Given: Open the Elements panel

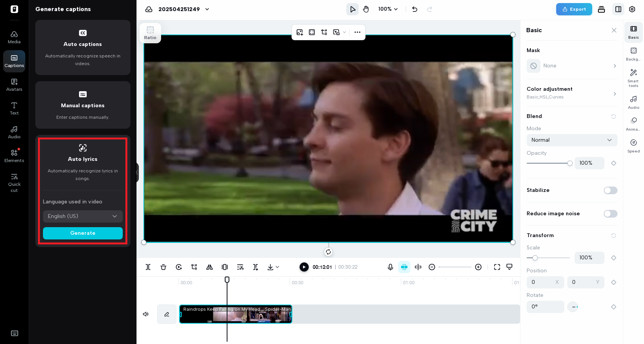Looking at the screenshot, I should (14, 156).
